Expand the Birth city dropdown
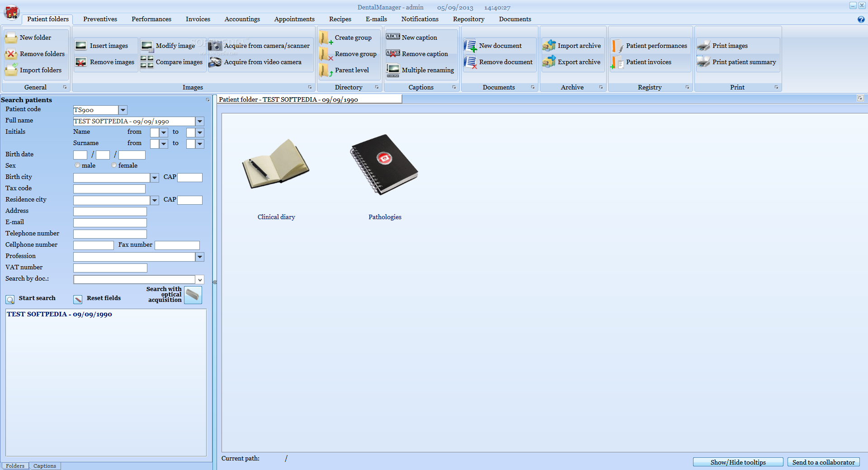Screen dimensions: 868x470 click(155, 178)
